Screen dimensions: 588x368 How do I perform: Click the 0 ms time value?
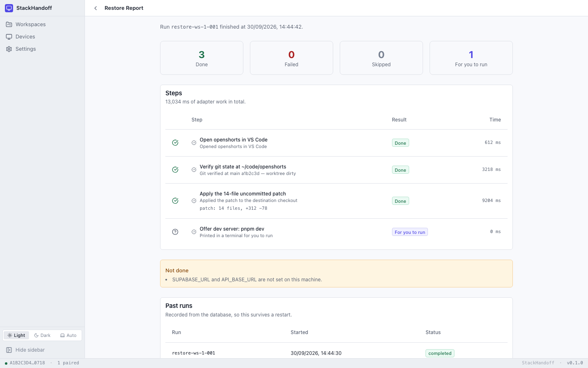pyautogui.click(x=495, y=232)
